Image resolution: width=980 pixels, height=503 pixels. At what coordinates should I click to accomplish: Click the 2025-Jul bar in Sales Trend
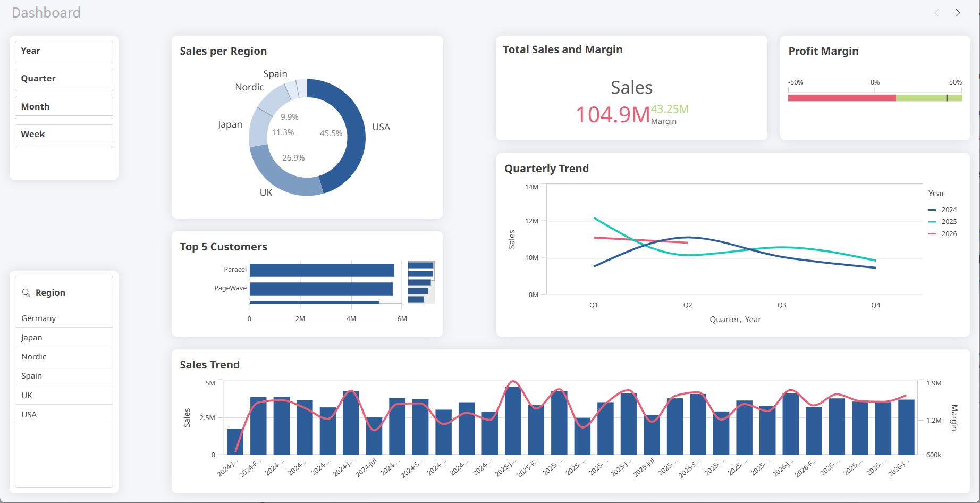652,435
